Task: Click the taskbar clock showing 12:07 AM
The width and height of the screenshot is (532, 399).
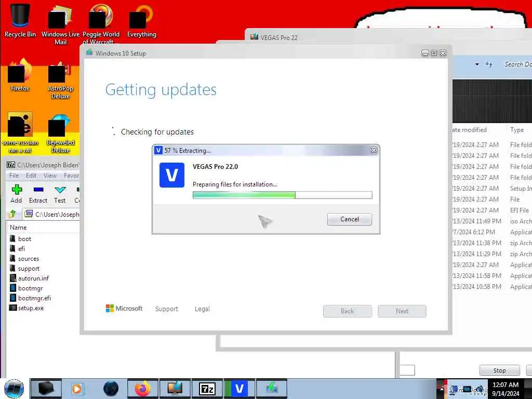Action: click(506, 389)
